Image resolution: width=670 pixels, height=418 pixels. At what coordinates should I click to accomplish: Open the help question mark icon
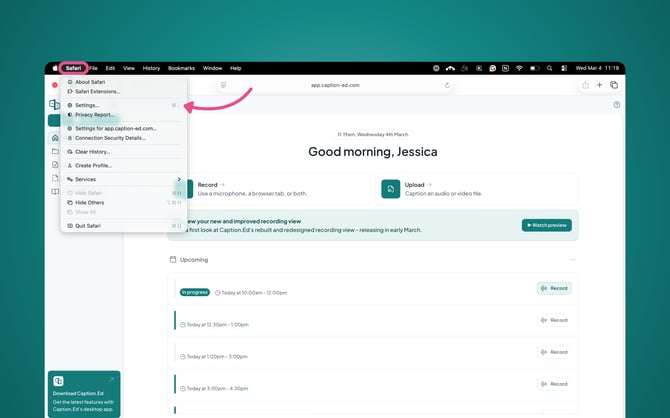pyautogui.click(x=616, y=104)
